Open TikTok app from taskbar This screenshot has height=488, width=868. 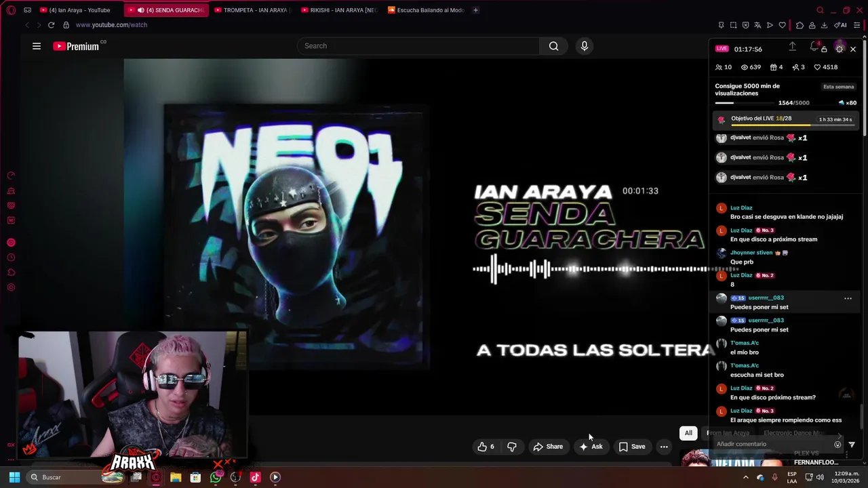[x=255, y=477]
